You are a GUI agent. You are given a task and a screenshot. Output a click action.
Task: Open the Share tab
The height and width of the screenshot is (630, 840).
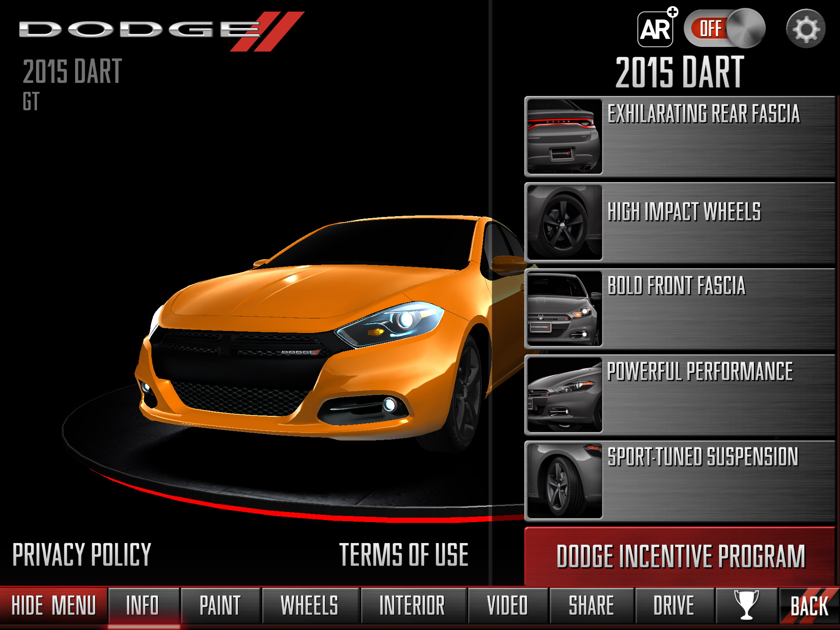tap(592, 605)
